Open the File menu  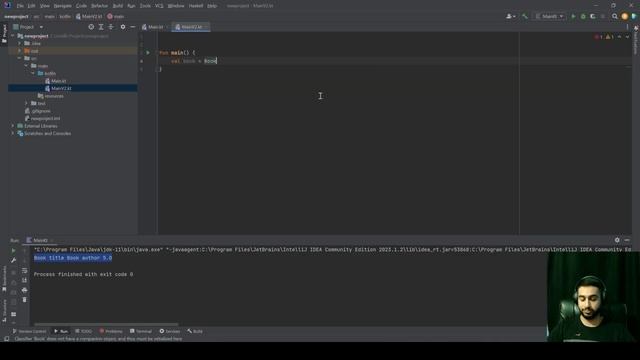coord(20,6)
